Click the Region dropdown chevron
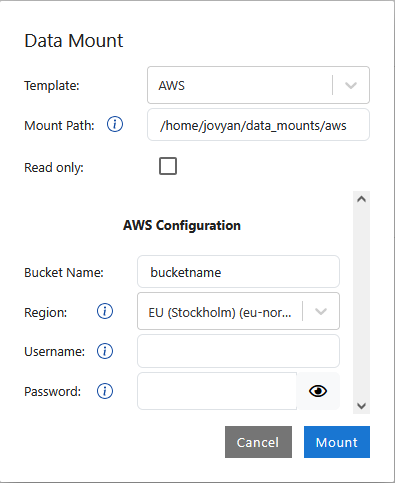395x483 pixels. (321, 311)
